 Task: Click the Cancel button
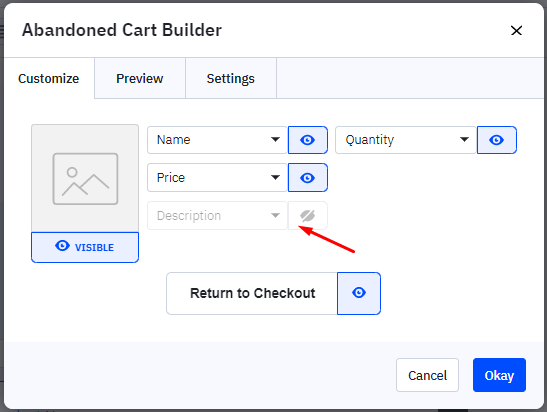coord(427,375)
